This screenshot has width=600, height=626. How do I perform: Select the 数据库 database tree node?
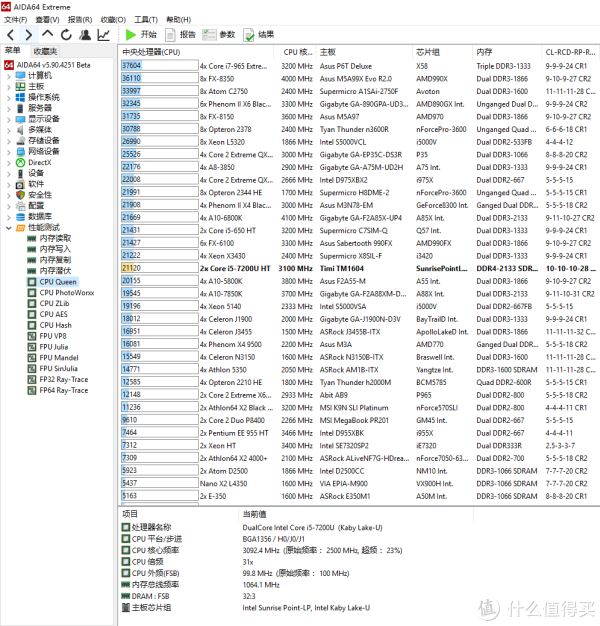[40, 216]
